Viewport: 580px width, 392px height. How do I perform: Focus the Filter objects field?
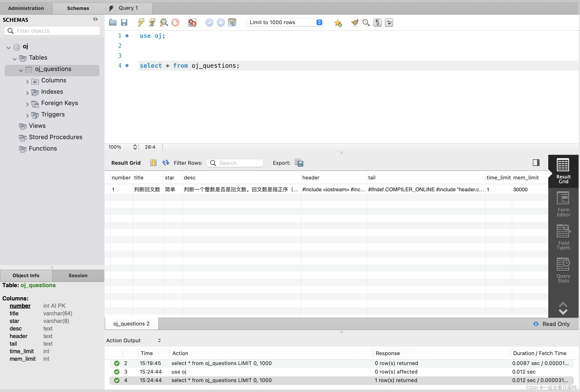pyautogui.click(x=52, y=31)
